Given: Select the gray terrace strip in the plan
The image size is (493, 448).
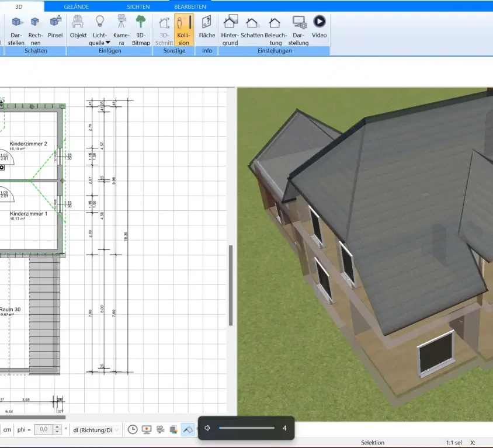Looking at the screenshot, I should pos(44,314).
